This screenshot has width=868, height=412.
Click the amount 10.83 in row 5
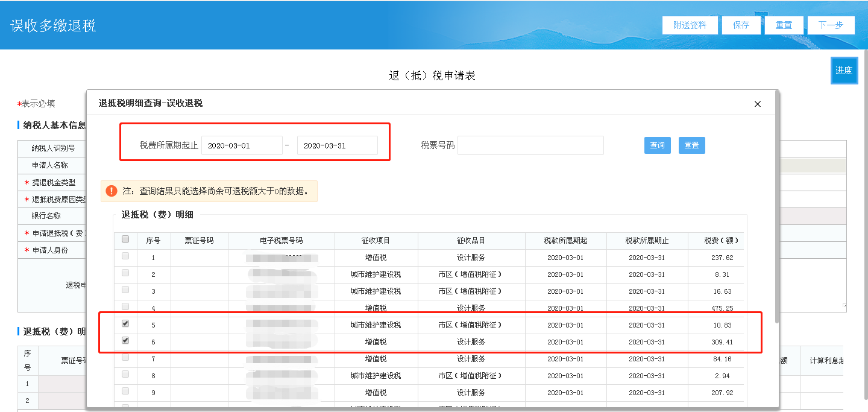click(x=722, y=325)
